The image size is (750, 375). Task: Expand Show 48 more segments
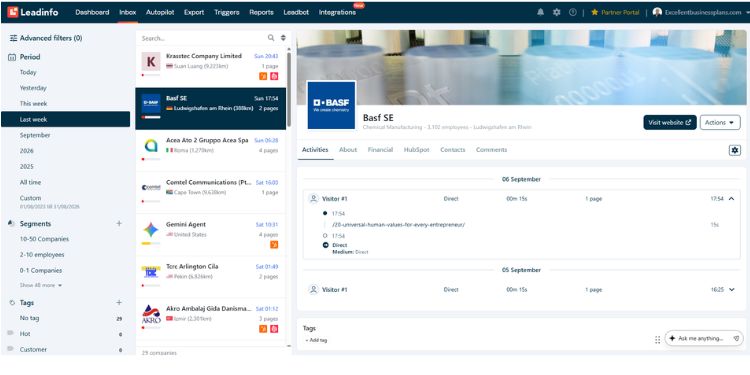pos(41,285)
